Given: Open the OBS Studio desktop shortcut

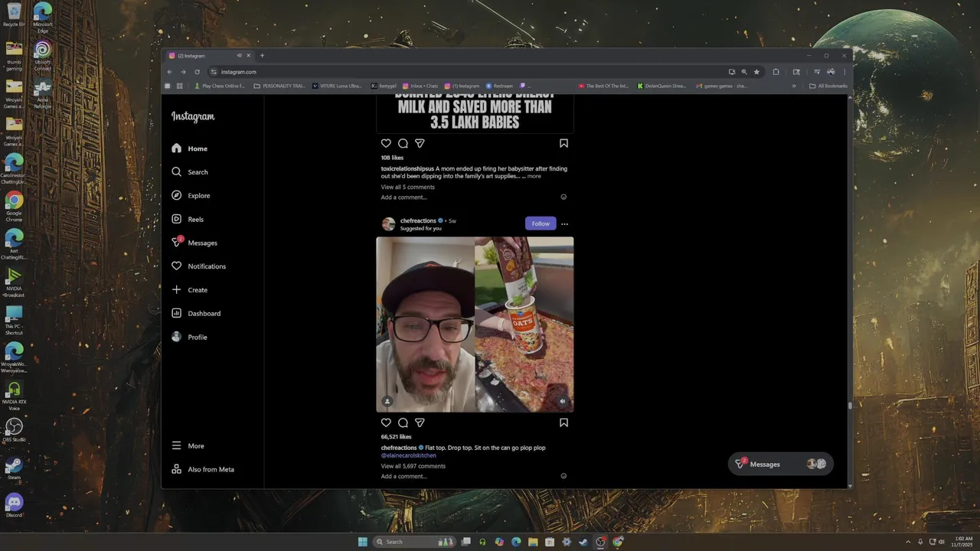Looking at the screenshot, I should coord(14,429).
